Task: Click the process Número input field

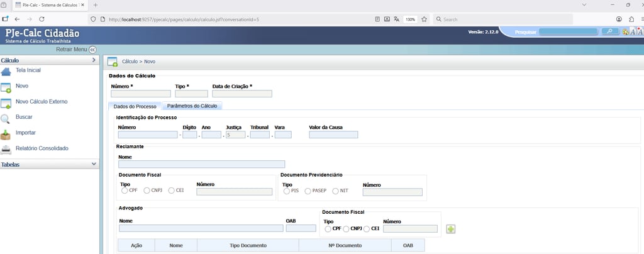Action: (147, 135)
